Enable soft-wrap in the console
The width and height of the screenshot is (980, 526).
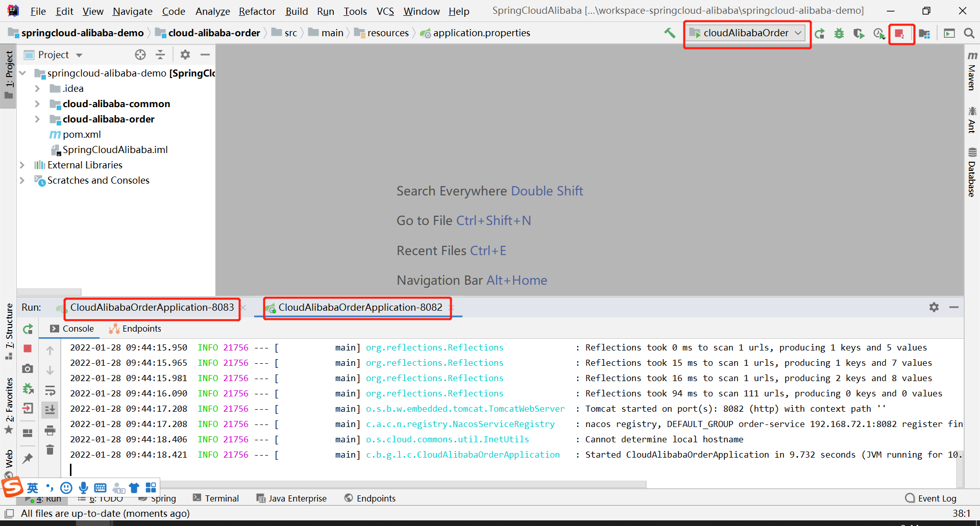[x=50, y=390]
